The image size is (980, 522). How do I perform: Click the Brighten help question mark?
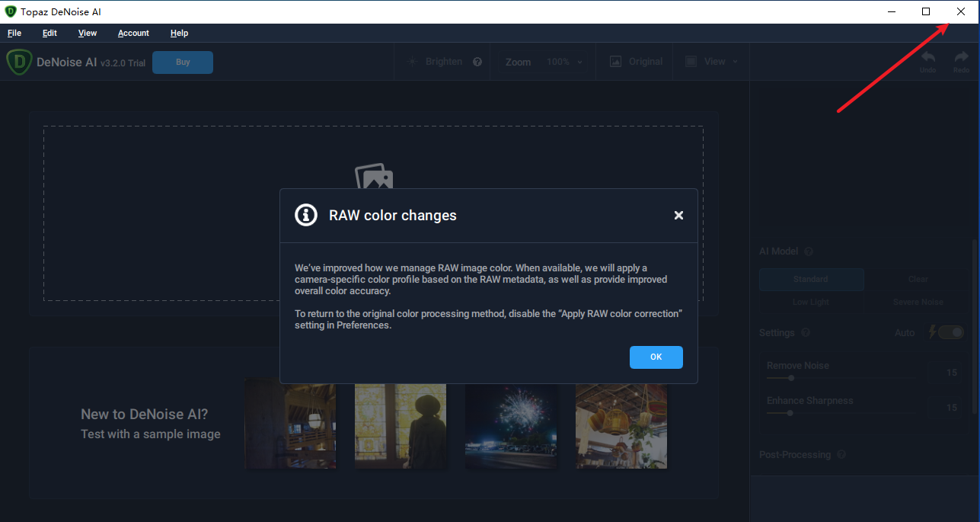[x=477, y=62]
